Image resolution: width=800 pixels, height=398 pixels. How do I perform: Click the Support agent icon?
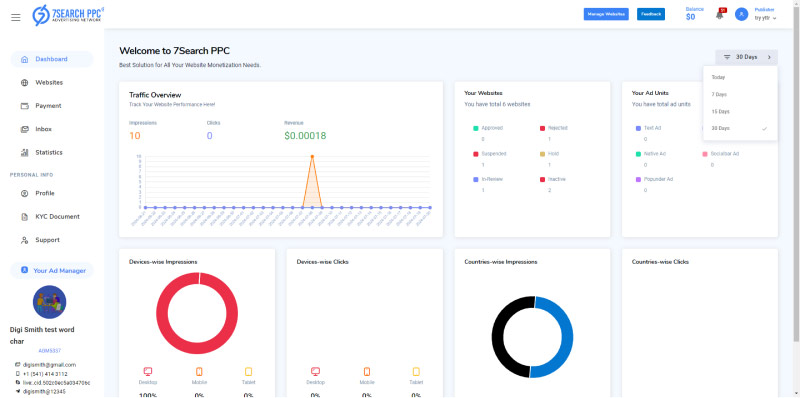point(24,240)
